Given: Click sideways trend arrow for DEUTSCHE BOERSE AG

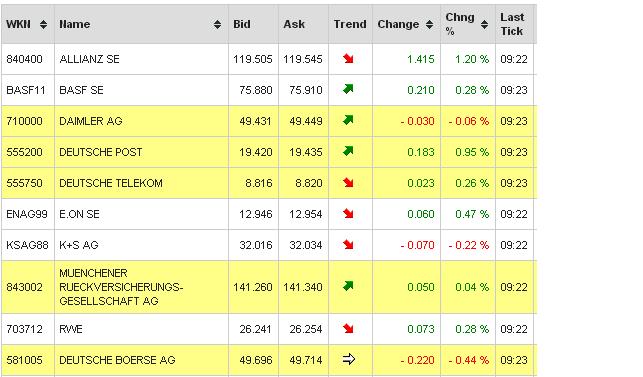Looking at the screenshot, I should [x=349, y=359].
